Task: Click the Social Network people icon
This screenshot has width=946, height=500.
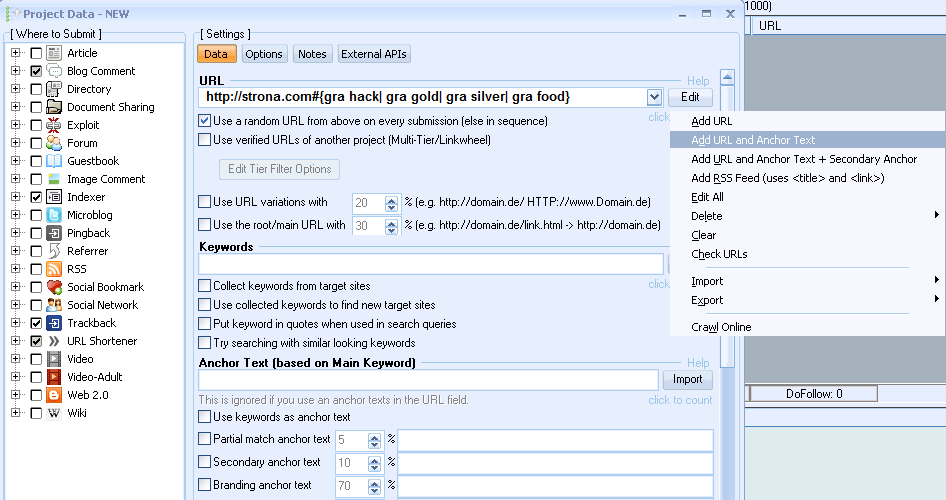Action: coord(54,305)
